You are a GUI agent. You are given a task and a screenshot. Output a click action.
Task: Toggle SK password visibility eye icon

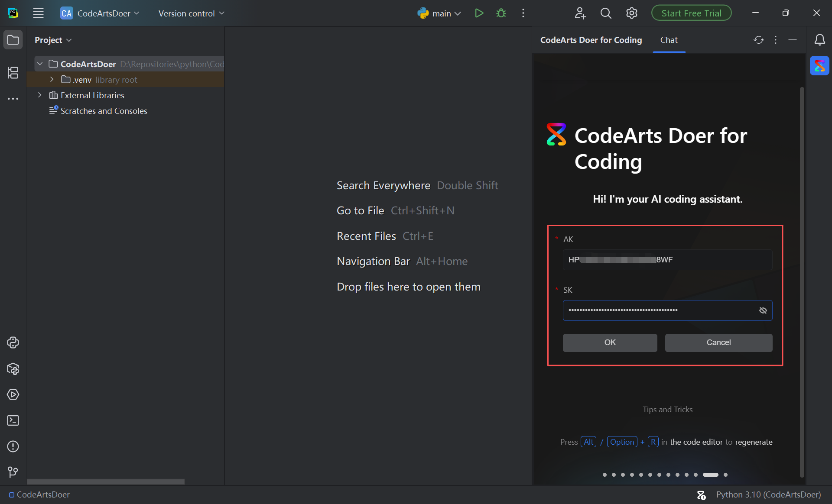(763, 310)
